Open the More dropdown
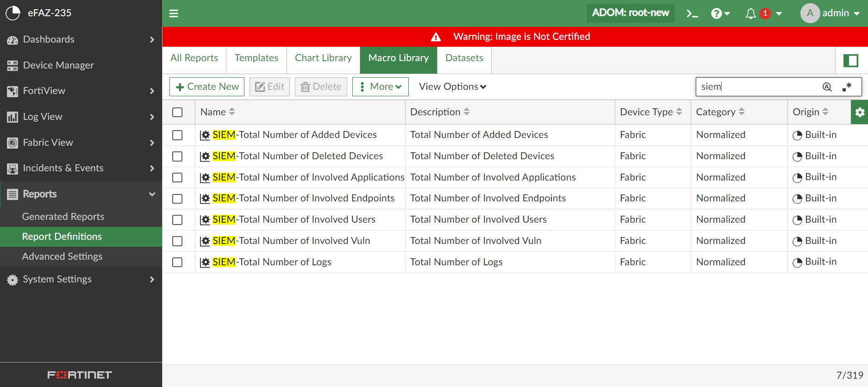 tap(381, 87)
